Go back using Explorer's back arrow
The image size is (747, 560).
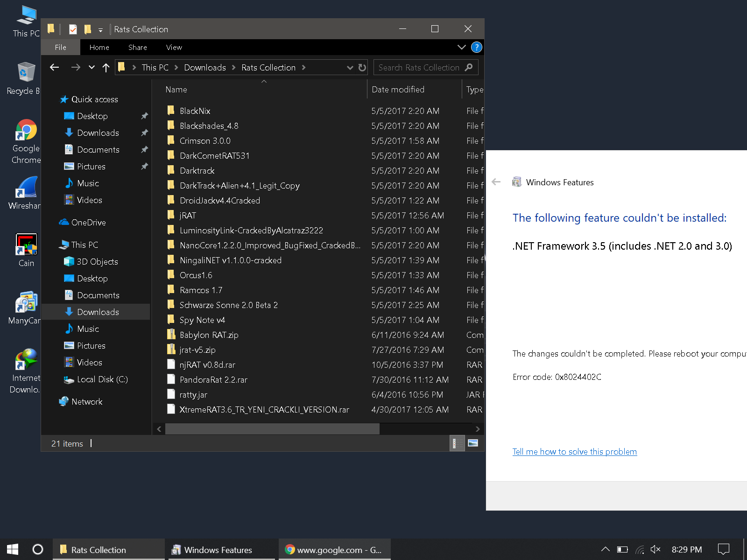click(55, 68)
